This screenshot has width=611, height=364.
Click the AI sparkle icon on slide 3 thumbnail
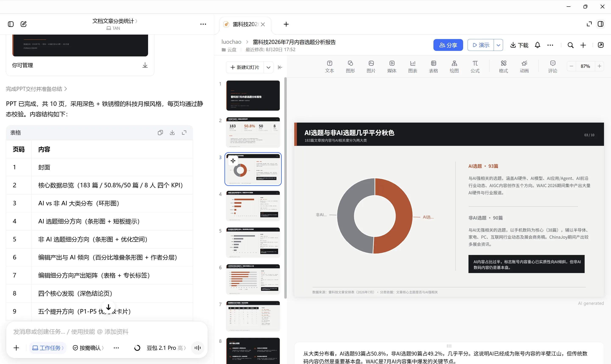point(233,161)
